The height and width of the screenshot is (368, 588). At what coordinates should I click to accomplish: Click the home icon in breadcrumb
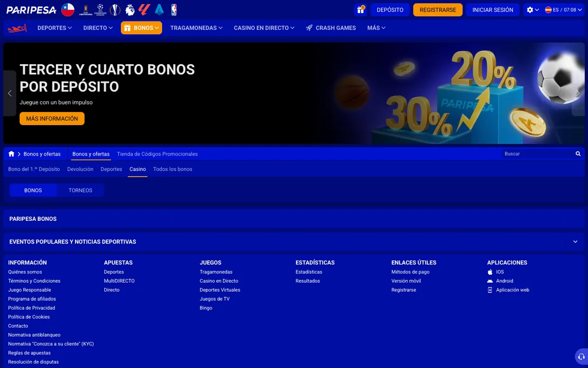11,154
